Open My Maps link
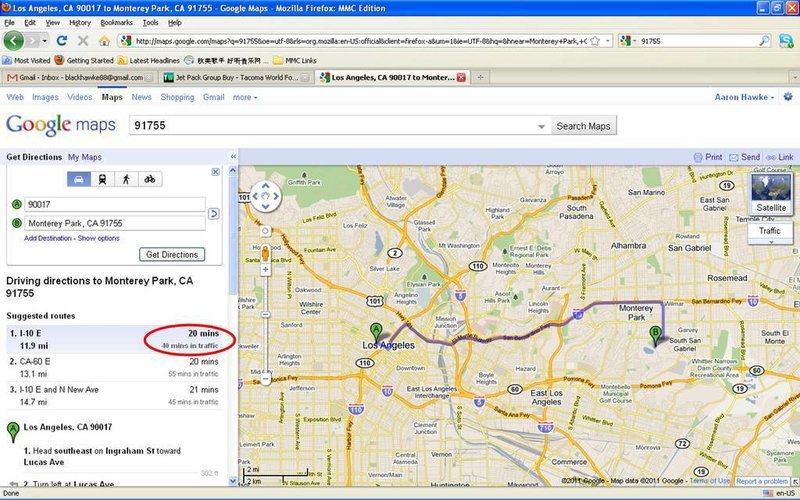 click(x=85, y=157)
